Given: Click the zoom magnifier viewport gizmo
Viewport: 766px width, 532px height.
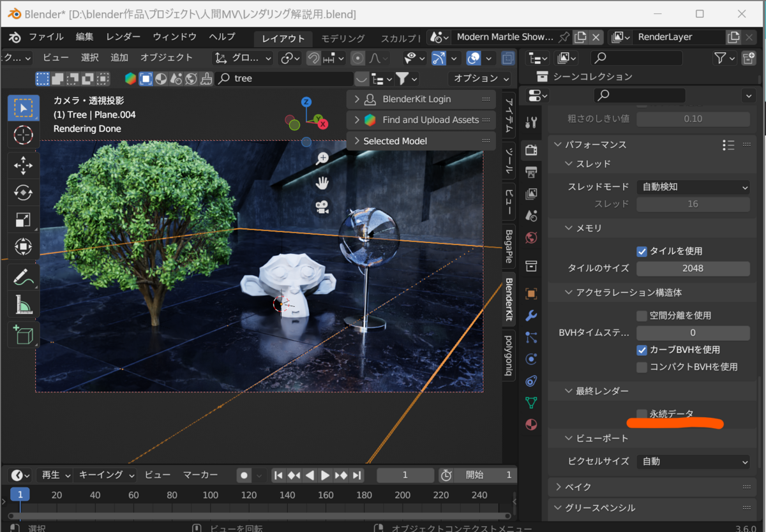Looking at the screenshot, I should 322,158.
